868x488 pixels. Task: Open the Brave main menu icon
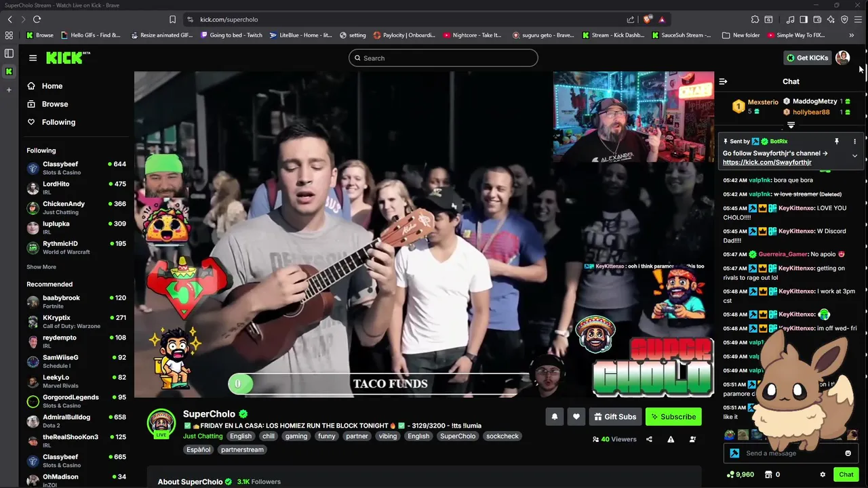point(858,19)
